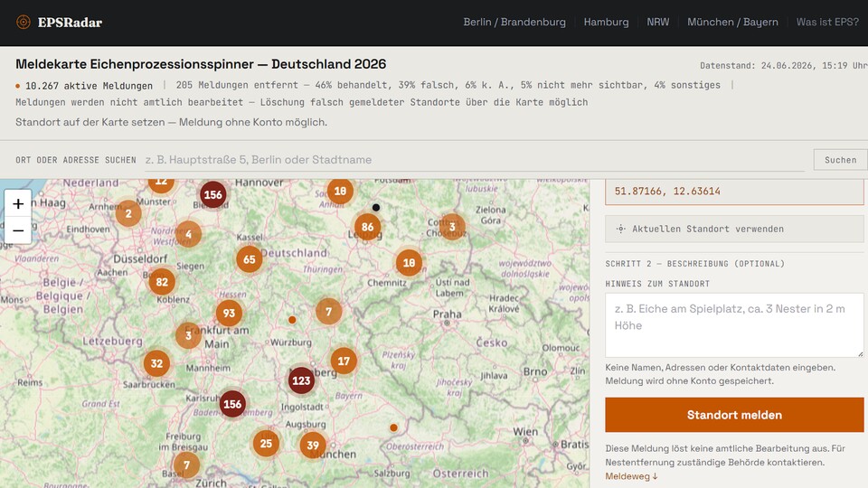Viewport: 868px width, 488px height.
Task: Follow the Meldeweg link
Action: pos(631,476)
